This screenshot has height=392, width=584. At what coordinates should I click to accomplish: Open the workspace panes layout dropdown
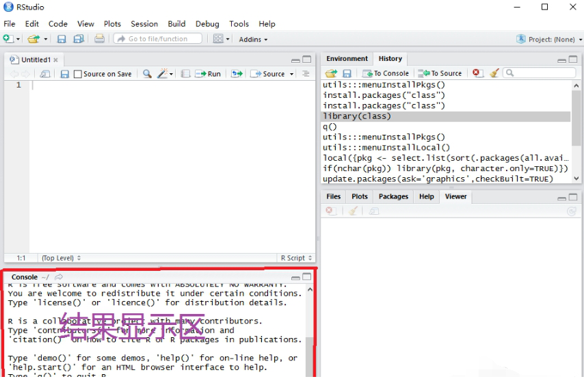tap(222, 39)
